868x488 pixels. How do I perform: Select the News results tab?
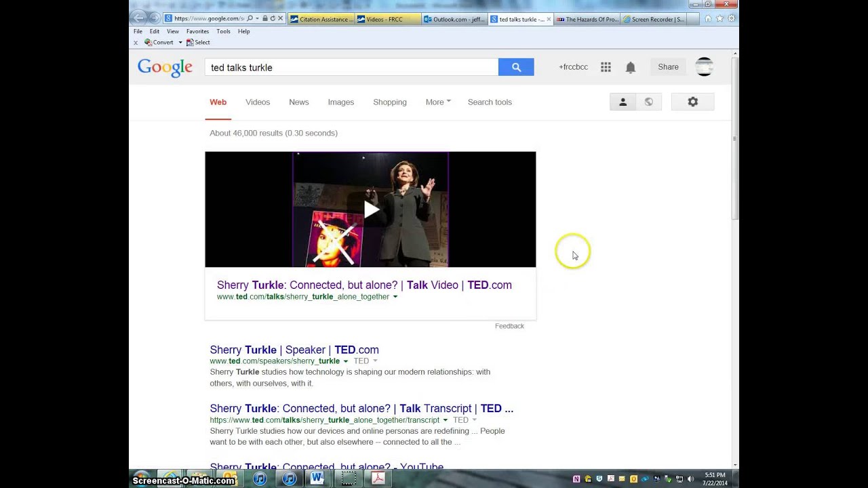pos(299,102)
